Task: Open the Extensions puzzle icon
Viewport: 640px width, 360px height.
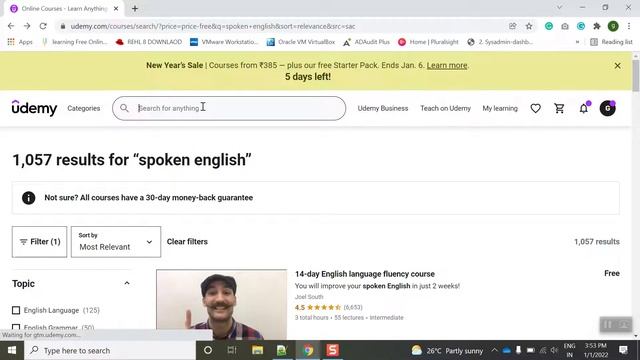Action: pos(597,26)
